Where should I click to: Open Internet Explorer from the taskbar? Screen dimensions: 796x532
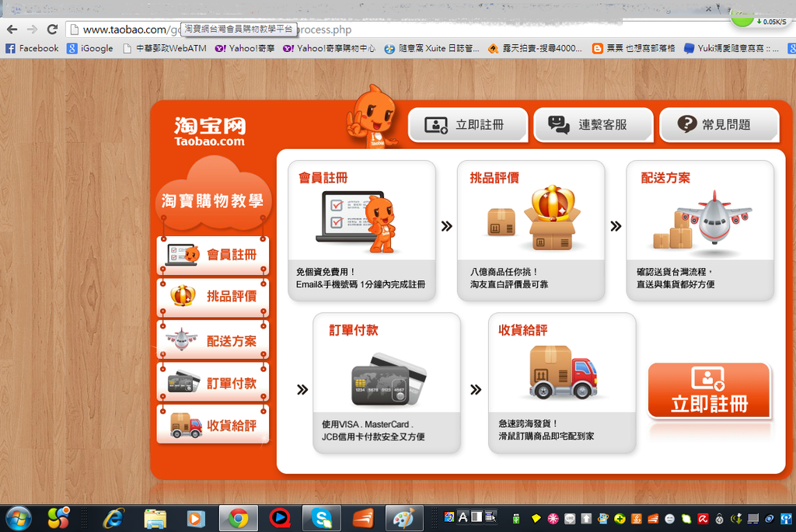(113, 519)
